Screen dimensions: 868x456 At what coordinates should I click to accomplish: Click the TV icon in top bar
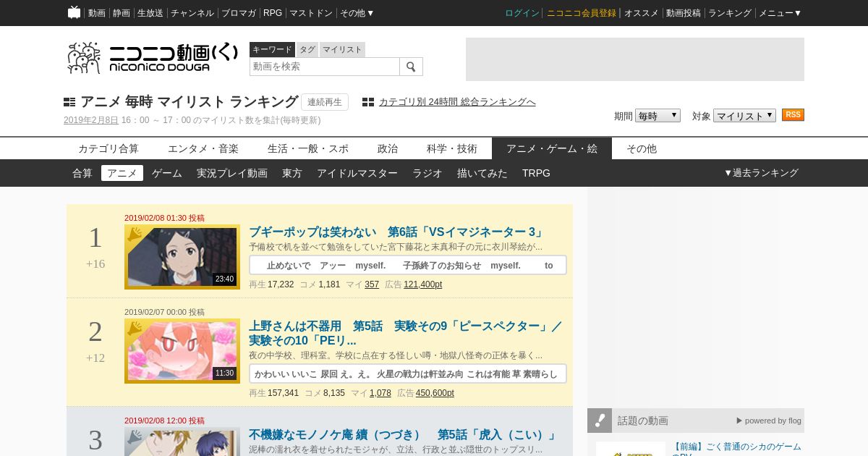click(x=74, y=12)
